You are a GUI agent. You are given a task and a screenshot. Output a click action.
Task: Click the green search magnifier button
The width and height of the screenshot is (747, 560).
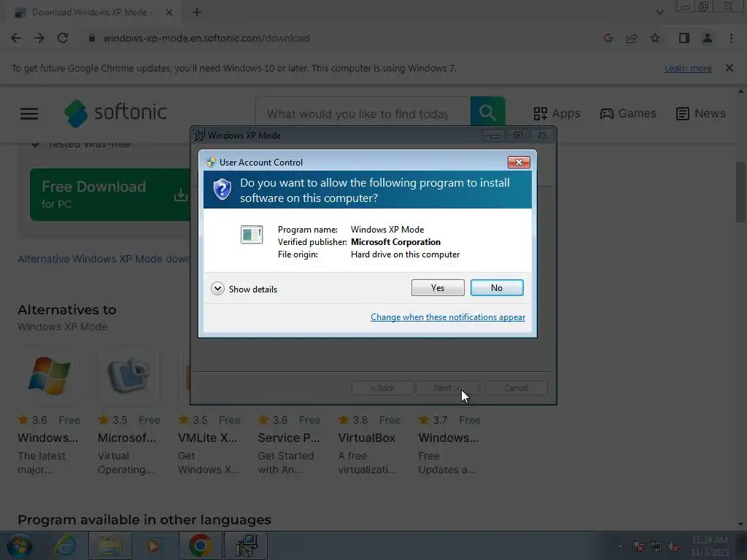coord(487,112)
